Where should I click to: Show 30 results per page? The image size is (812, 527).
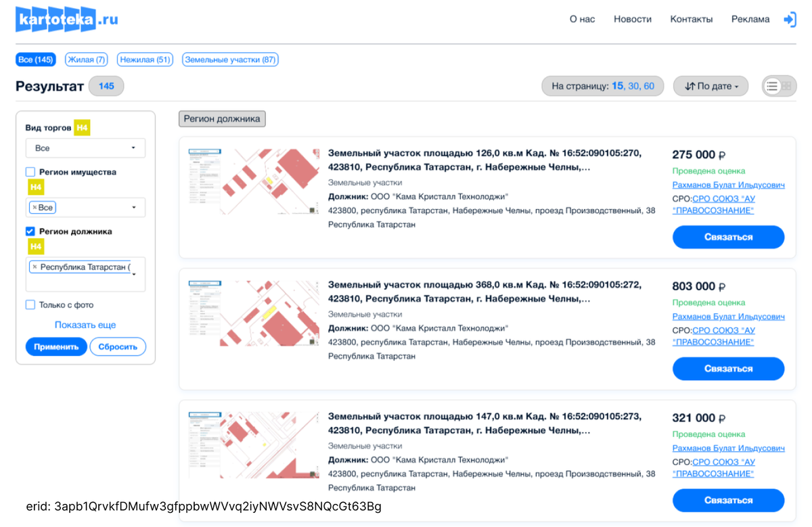click(634, 86)
